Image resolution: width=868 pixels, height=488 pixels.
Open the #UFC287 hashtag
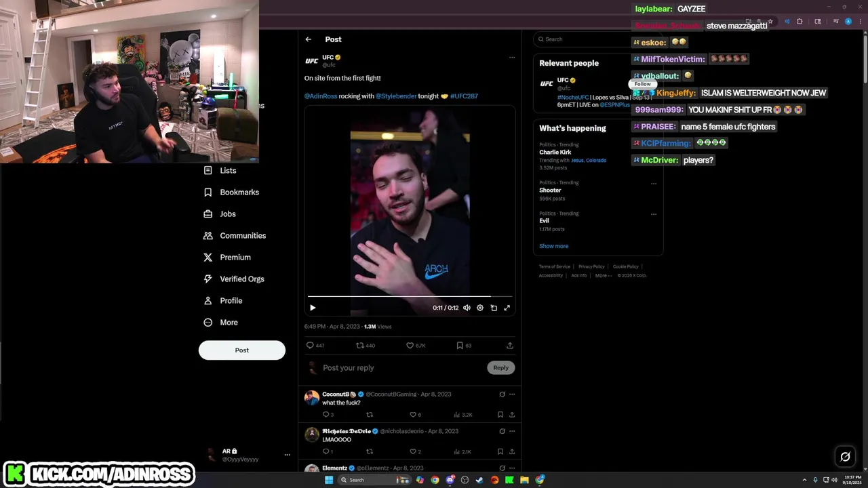click(x=464, y=96)
